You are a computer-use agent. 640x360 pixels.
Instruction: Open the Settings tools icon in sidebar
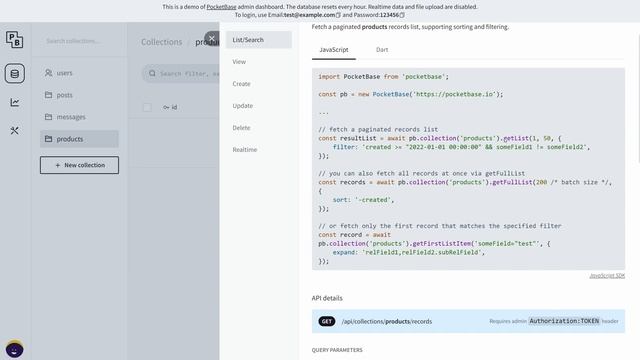15,131
